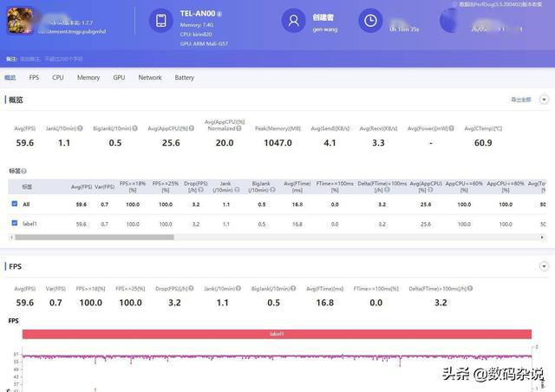Click help icon beside Jank(/10min) in FPS section

238,288
